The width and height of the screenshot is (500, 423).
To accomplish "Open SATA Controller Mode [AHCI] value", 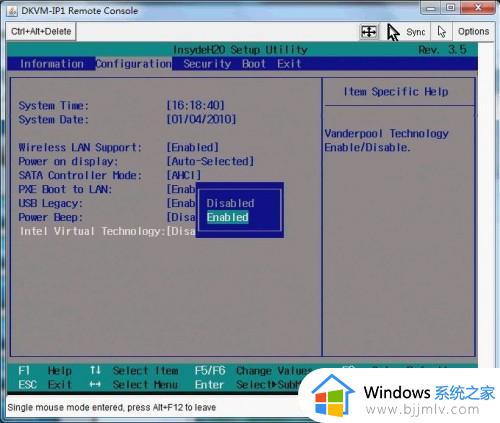I will [184, 175].
